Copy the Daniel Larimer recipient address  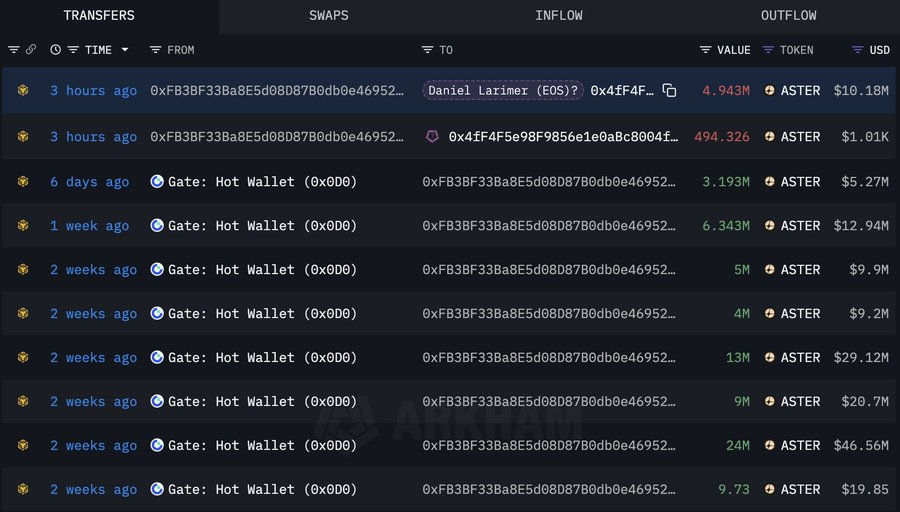coord(669,91)
